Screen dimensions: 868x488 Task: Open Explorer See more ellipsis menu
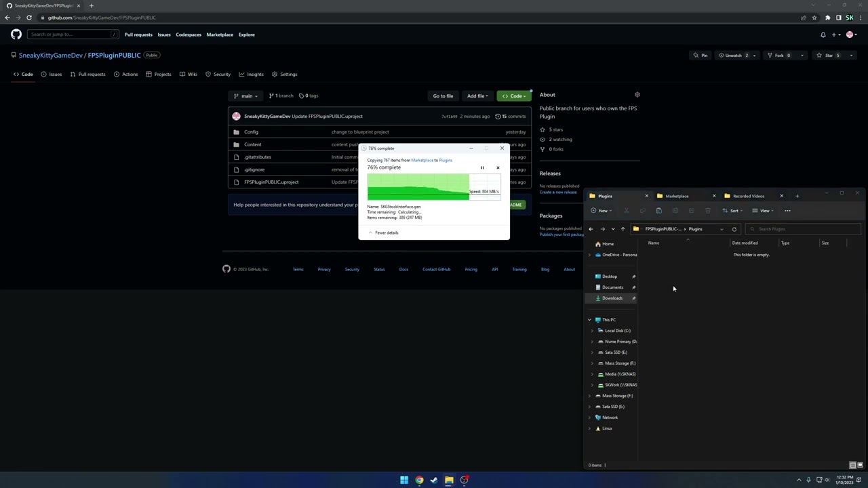787,211
